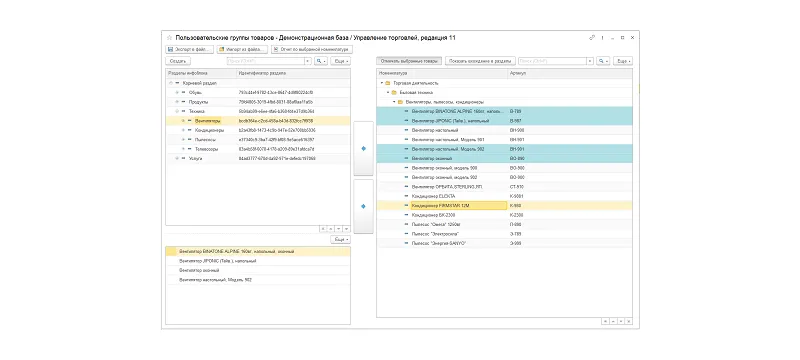Select Пылесос "Омега" 1250вт row

pyautogui.click(x=504, y=224)
